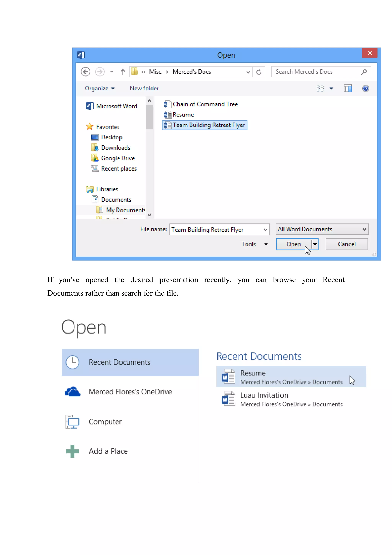Click the Cancel button

point(347,244)
